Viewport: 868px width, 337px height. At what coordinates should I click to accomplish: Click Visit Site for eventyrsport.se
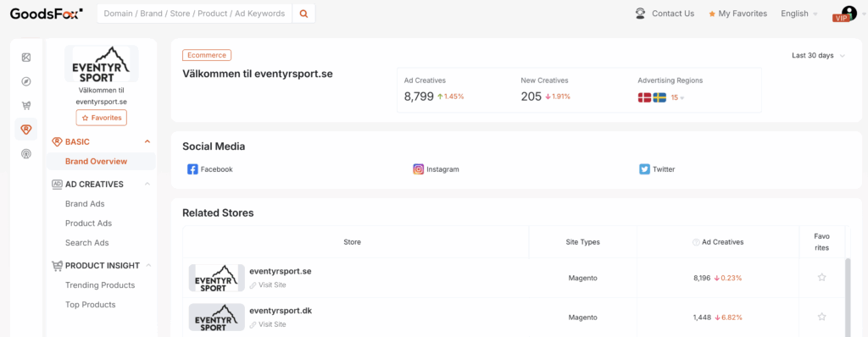pyautogui.click(x=272, y=285)
